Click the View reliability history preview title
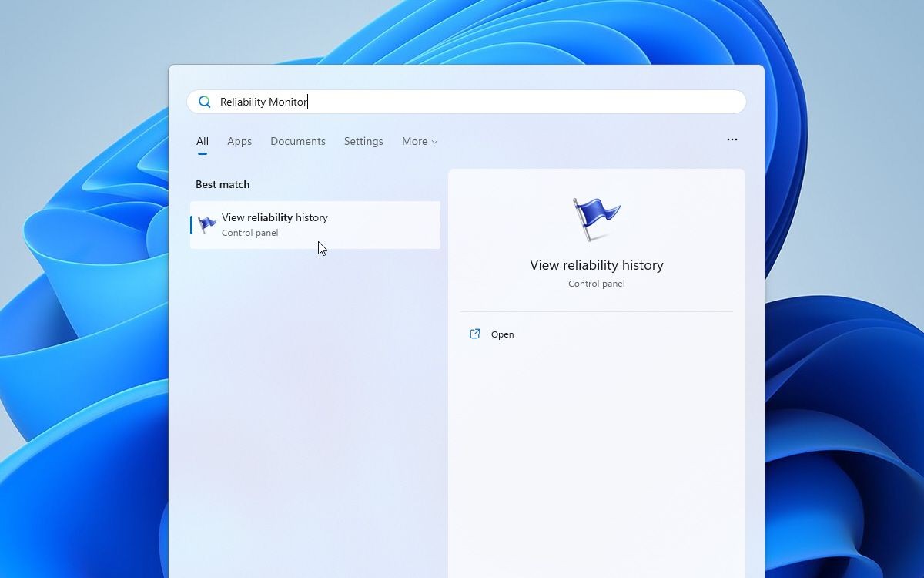 pyautogui.click(x=597, y=265)
